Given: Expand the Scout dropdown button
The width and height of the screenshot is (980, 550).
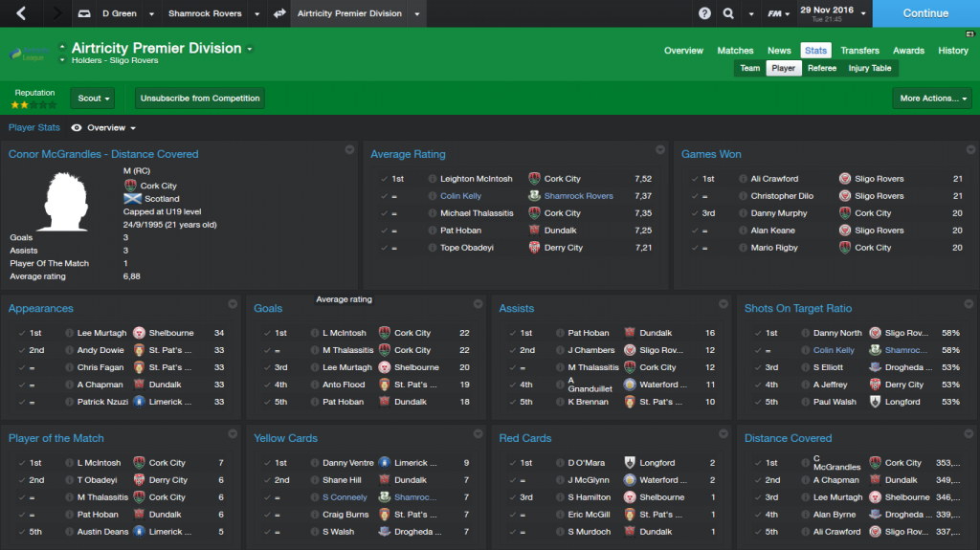Looking at the screenshot, I should (93, 99).
